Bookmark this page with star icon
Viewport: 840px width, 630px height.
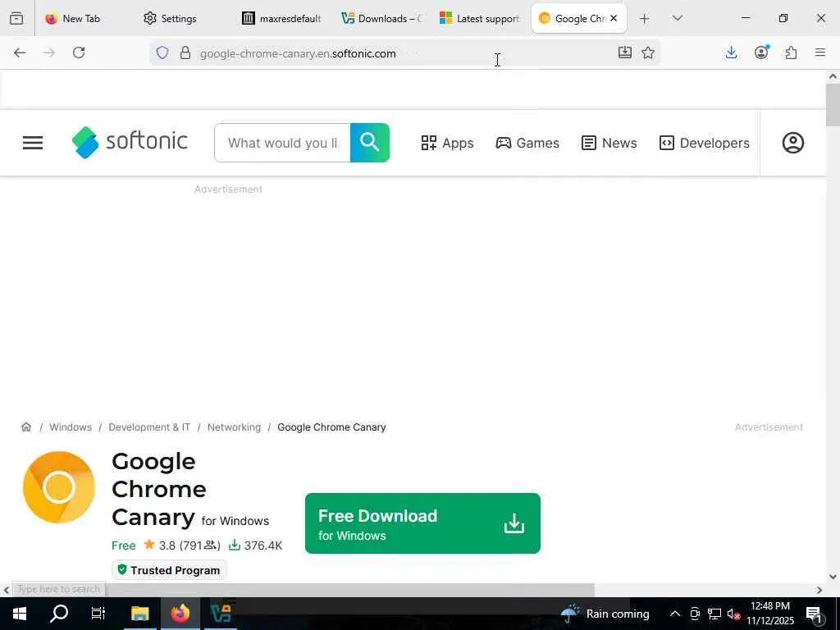point(648,52)
